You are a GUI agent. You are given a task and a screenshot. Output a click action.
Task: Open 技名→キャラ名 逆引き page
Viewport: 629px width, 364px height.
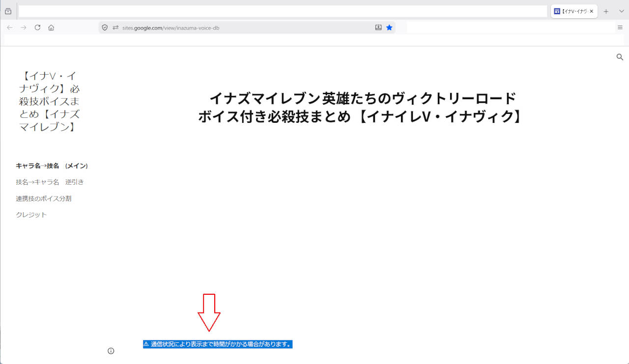coord(50,182)
